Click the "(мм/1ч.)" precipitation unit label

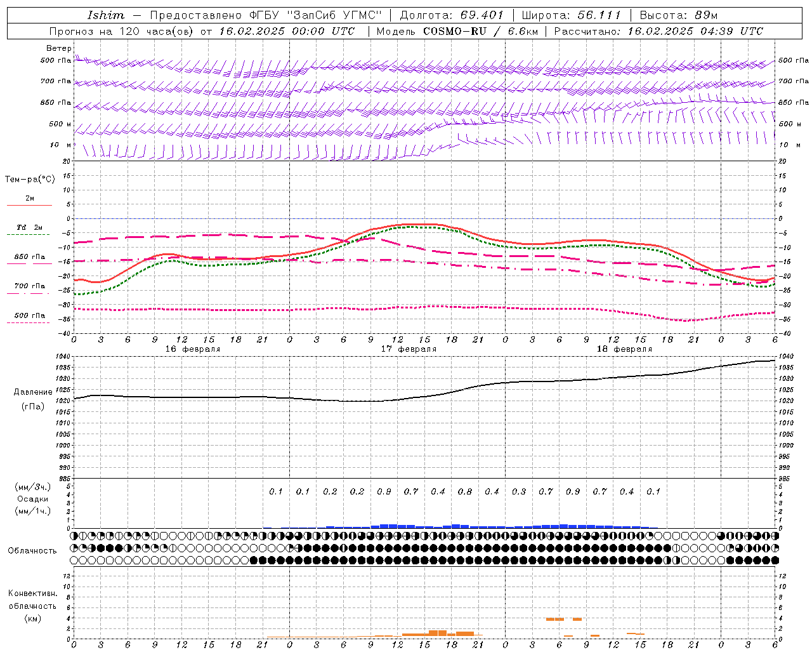coord(33,511)
